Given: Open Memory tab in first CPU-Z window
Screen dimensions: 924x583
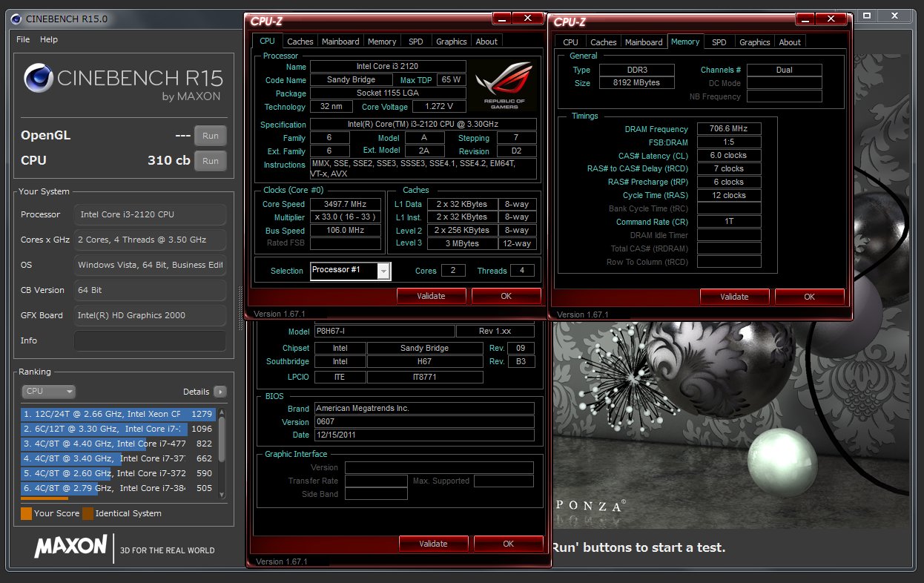Looking at the screenshot, I should (382, 42).
